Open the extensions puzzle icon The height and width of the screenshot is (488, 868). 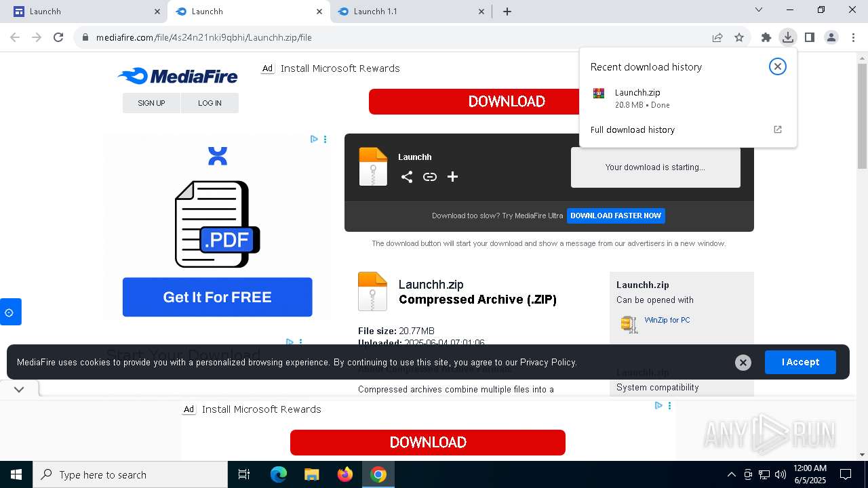click(x=766, y=37)
